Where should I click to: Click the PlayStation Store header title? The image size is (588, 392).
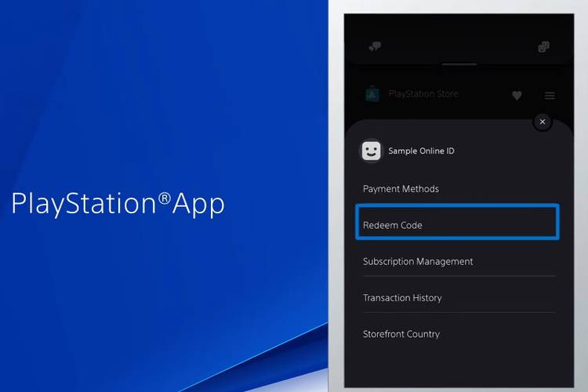[423, 94]
